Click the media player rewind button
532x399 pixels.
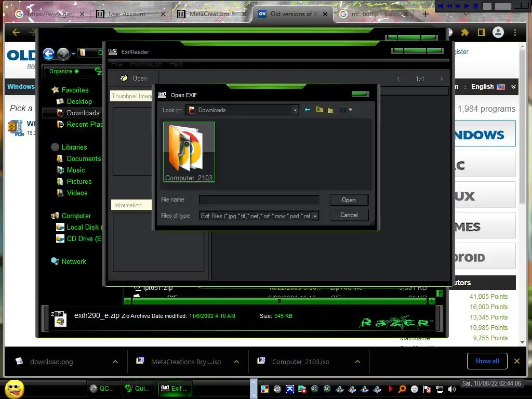(449, 6)
